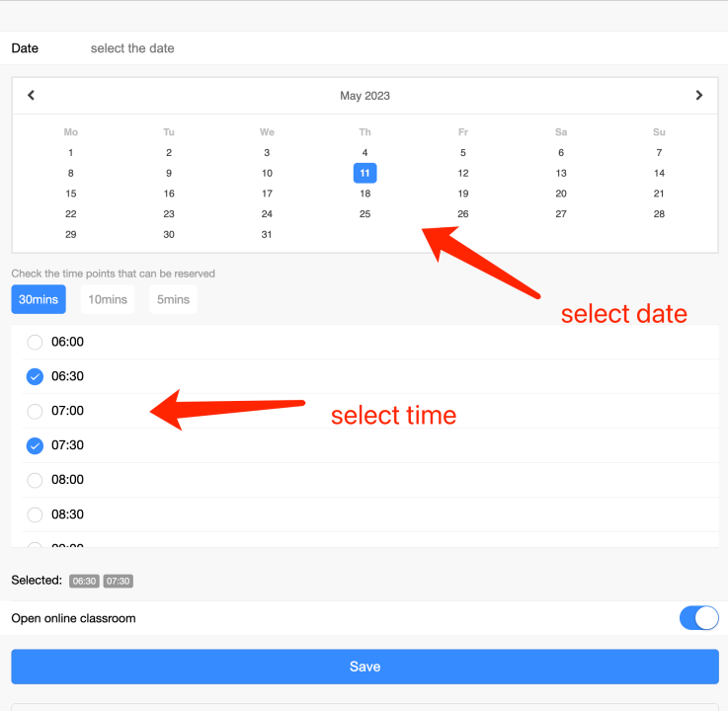Click the blue Save button

364,667
